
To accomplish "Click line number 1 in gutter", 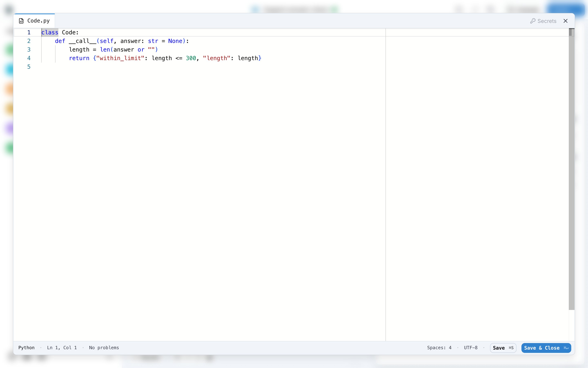I will click(29, 32).
